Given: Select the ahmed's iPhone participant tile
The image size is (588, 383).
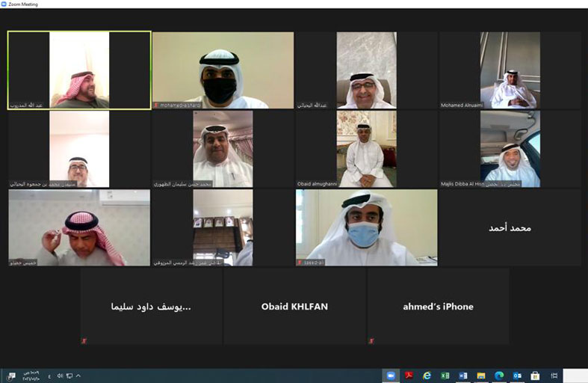Looking at the screenshot, I should click(x=438, y=307).
